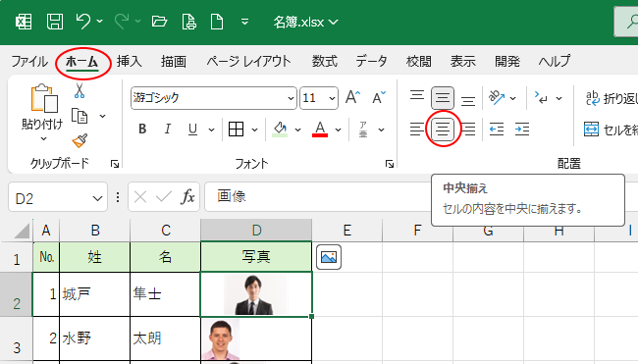Click the picture-in-cell icon near E1

(329, 257)
